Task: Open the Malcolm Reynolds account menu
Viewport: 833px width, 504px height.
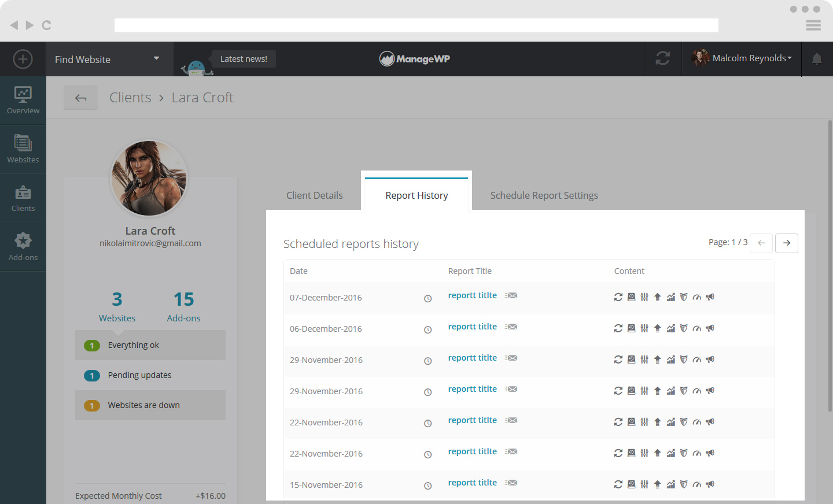Action: tap(742, 58)
